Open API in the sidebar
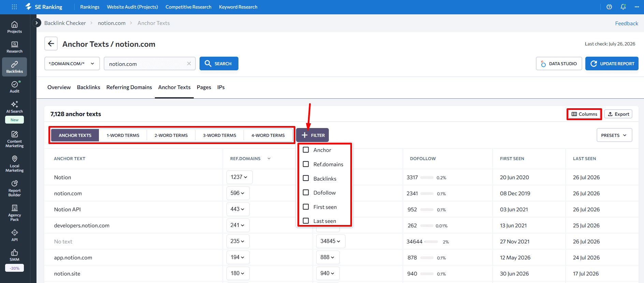The width and height of the screenshot is (644, 283). (x=15, y=235)
